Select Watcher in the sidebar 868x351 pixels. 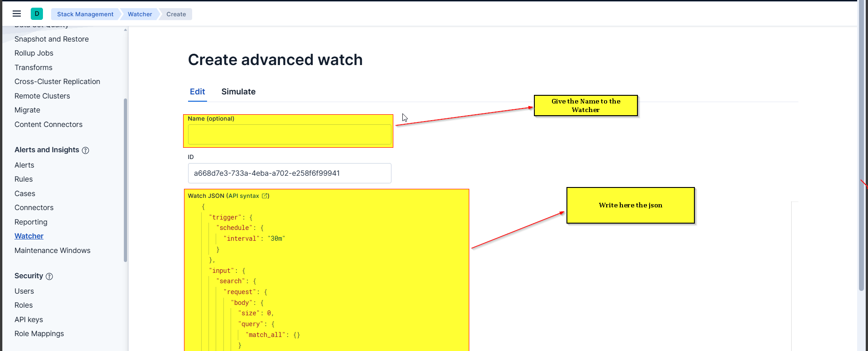(x=29, y=236)
